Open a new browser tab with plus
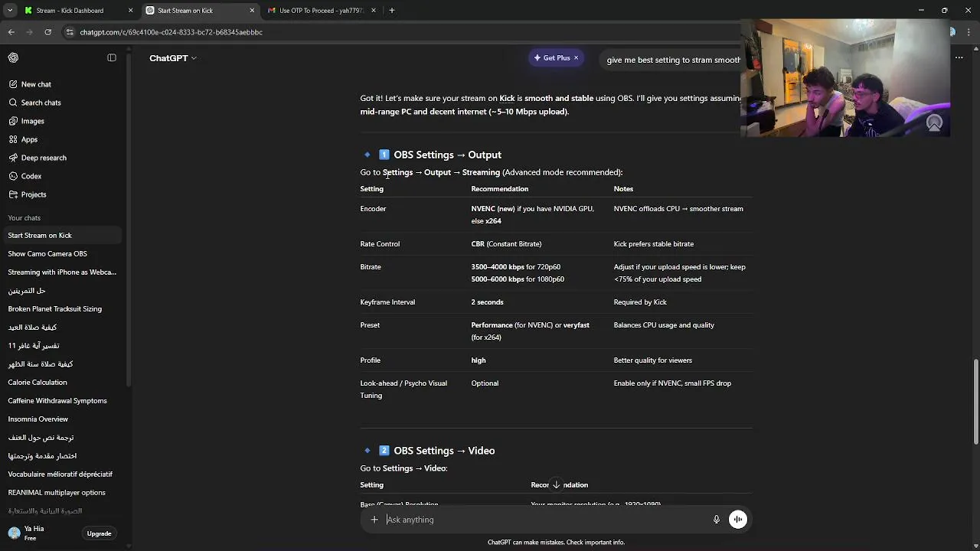This screenshot has height=551, width=980. tap(392, 11)
